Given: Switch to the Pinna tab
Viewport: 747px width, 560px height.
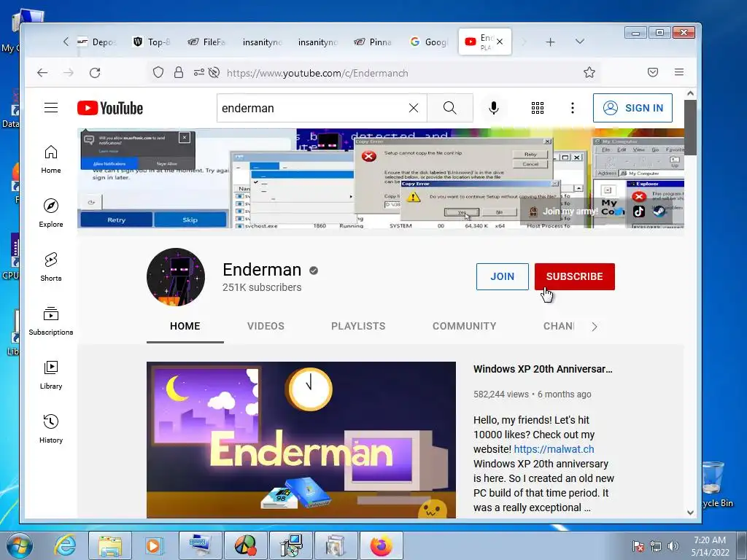Looking at the screenshot, I should tap(374, 42).
